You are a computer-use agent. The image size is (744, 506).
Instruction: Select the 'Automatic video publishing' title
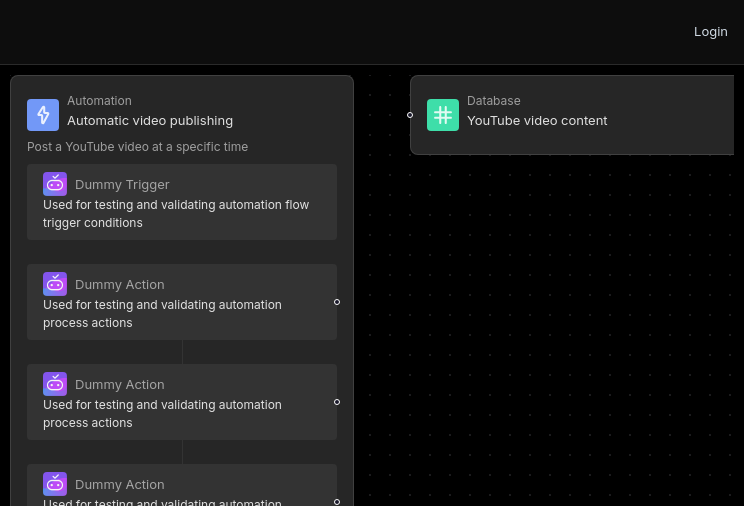[150, 121]
